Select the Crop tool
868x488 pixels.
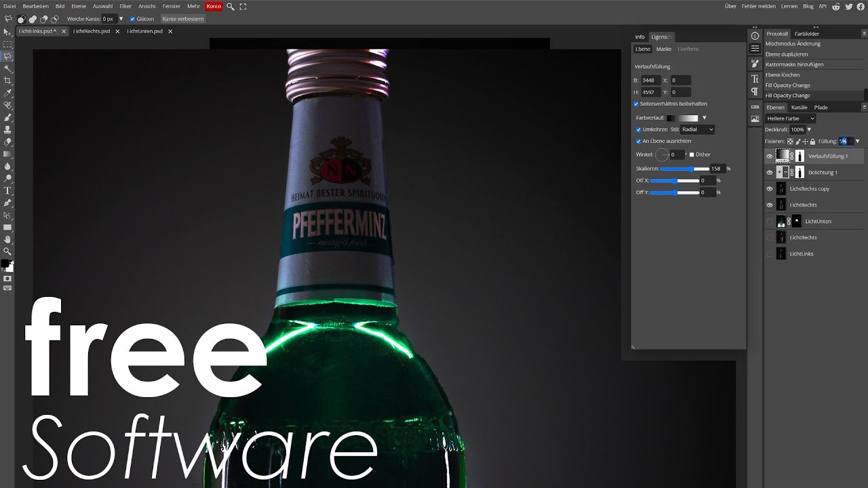coord(7,81)
